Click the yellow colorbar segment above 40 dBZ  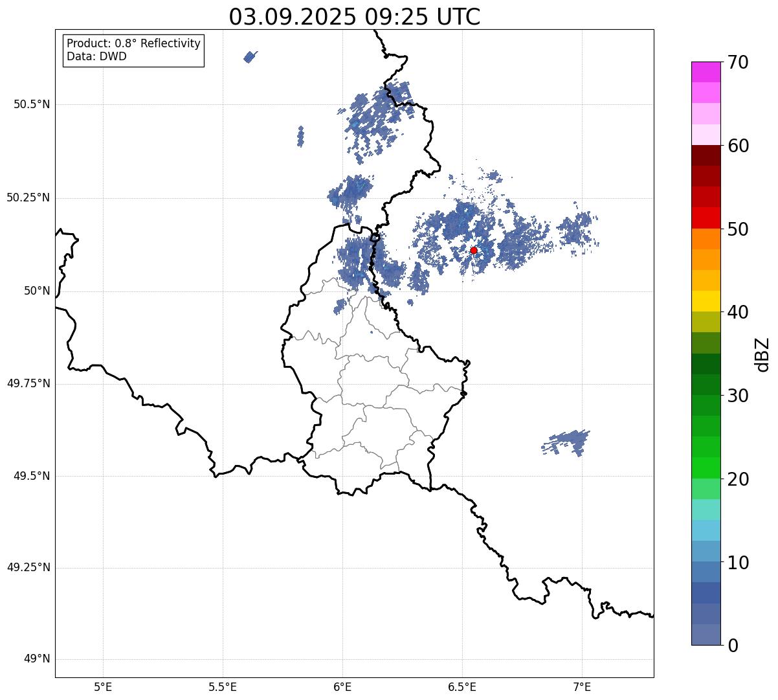pyautogui.click(x=706, y=302)
